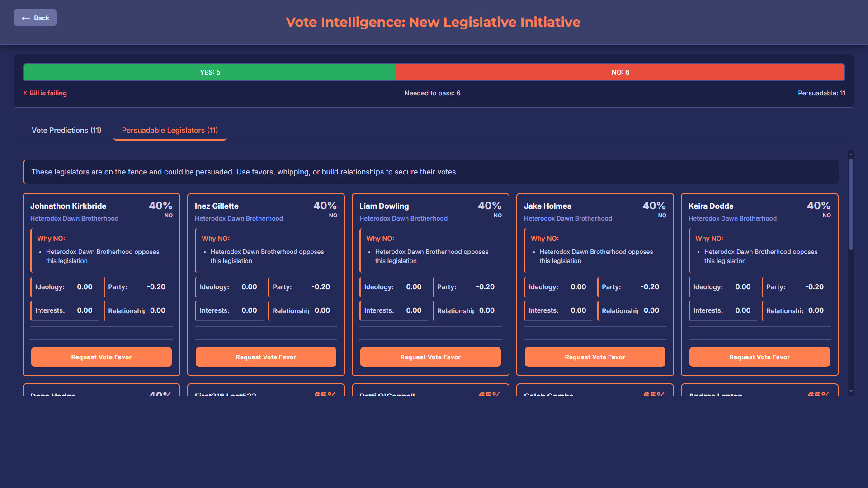
Task: Open the Persuadable Legislators tab
Action: click(170, 130)
